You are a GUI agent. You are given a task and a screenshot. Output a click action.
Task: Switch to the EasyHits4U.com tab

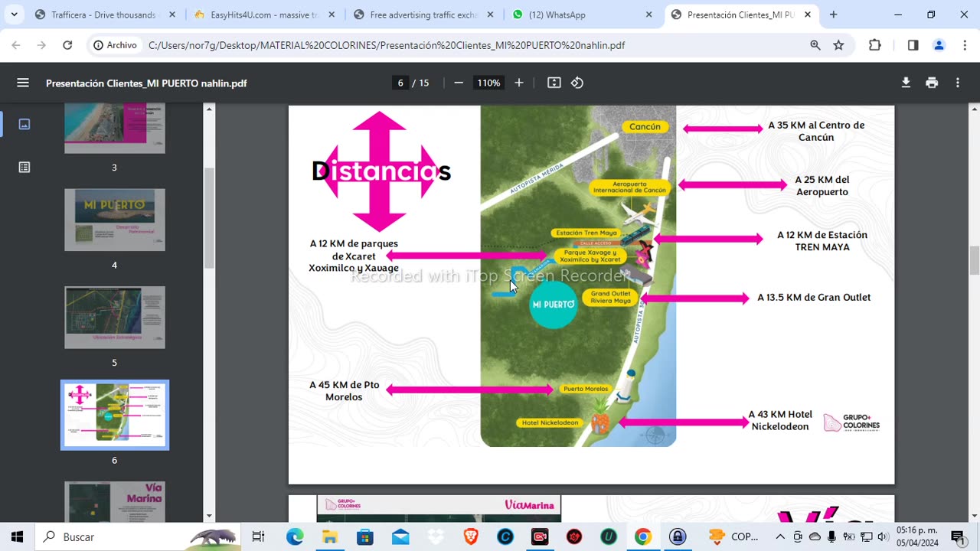(263, 15)
